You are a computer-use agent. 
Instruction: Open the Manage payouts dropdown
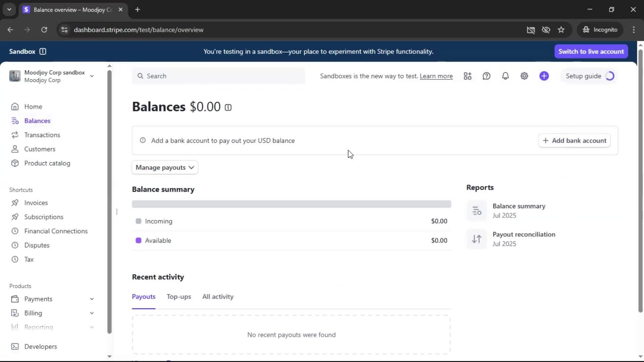pos(165,168)
